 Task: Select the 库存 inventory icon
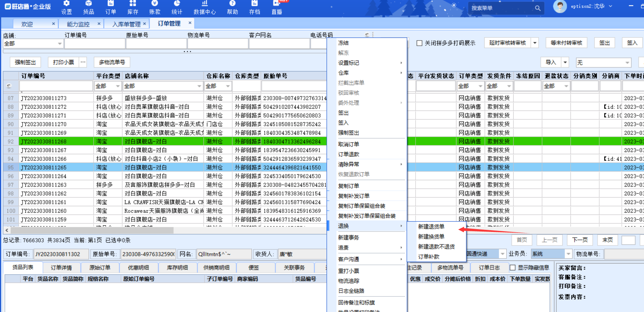133,7
